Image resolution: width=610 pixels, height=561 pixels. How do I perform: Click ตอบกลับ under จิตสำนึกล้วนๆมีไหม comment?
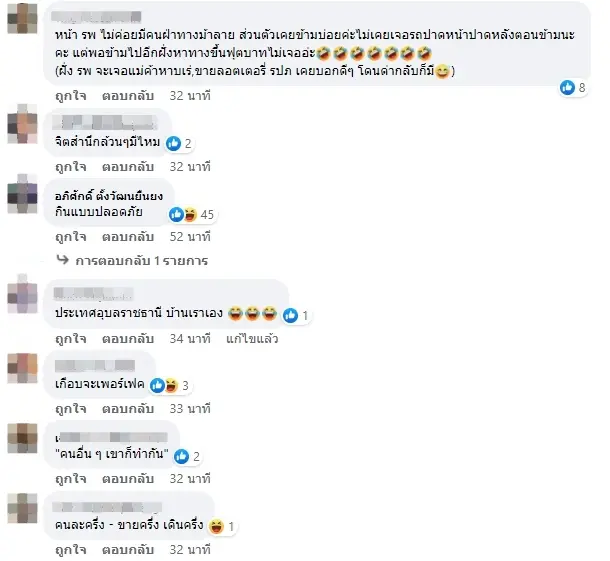point(128,167)
